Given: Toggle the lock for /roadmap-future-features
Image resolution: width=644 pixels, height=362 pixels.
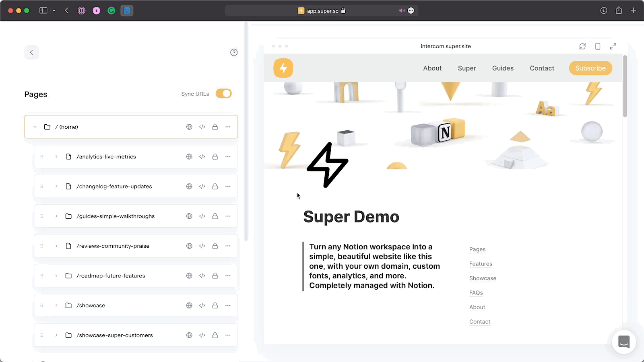Looking at the screenshot, I should click(215, 276).
